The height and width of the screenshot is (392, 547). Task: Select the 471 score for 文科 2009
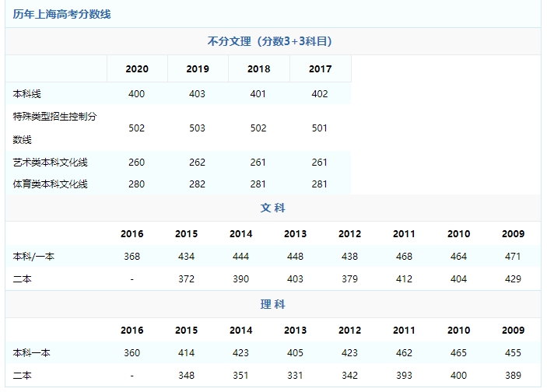513,257
